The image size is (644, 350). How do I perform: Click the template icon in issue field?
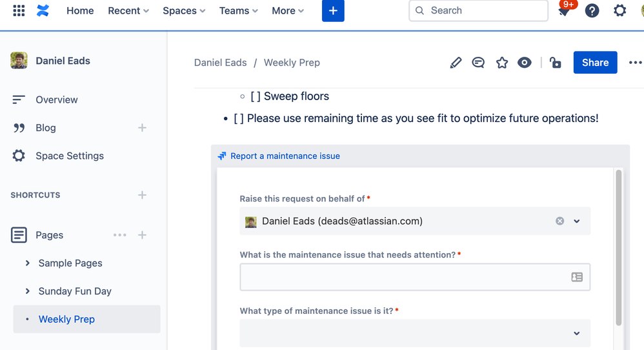[577, 277]
